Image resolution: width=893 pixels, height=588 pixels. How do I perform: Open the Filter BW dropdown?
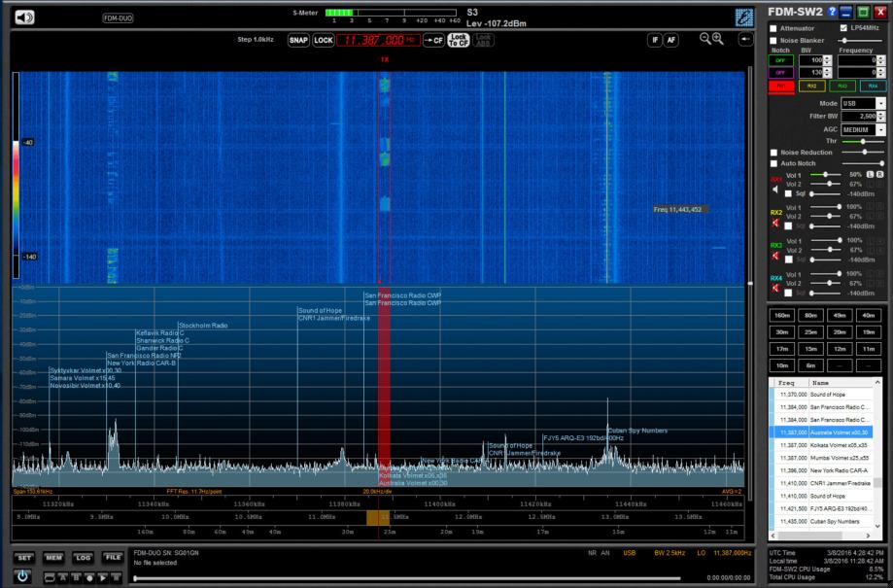880,116
